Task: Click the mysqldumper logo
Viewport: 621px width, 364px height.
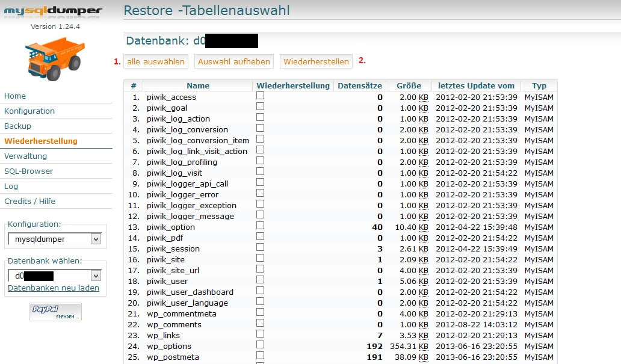Action: coord(53,11)
